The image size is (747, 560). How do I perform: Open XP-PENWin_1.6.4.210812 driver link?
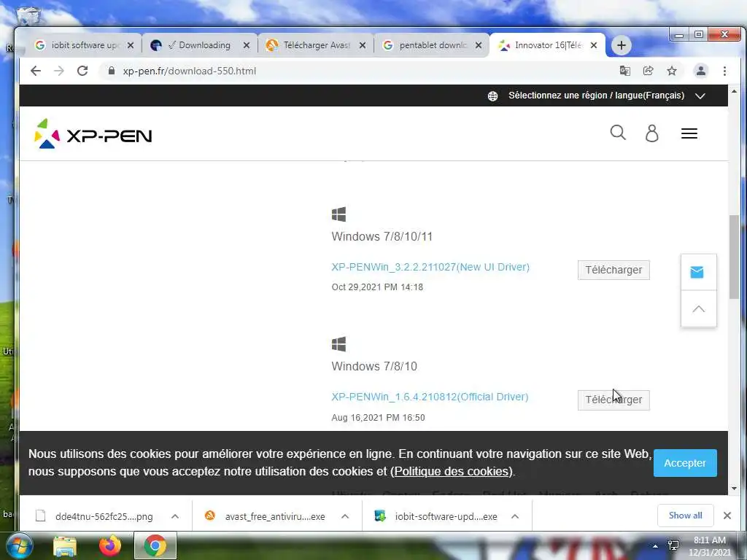(x=430, y=397)
